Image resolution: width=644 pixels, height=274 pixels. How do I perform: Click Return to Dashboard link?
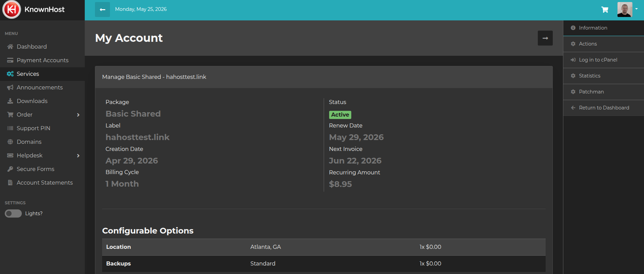(x=603, y=108)
